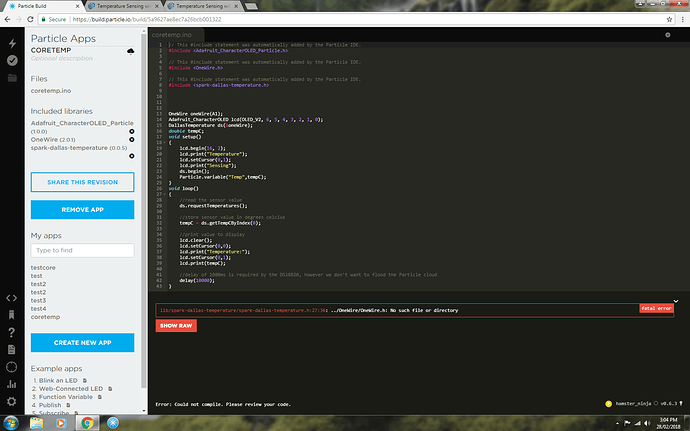Image resolution: width=690 pixels, height=431 pixels.
Task: Open the Windows Start button
Action: point(11,423)
